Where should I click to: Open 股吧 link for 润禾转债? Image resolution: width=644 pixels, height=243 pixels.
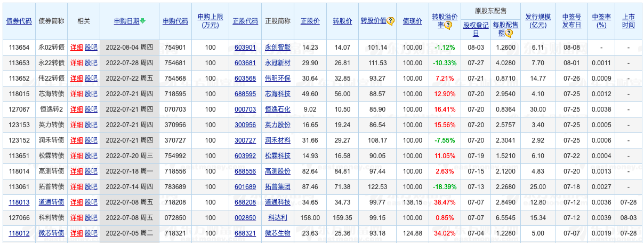[x=91, y=140]
